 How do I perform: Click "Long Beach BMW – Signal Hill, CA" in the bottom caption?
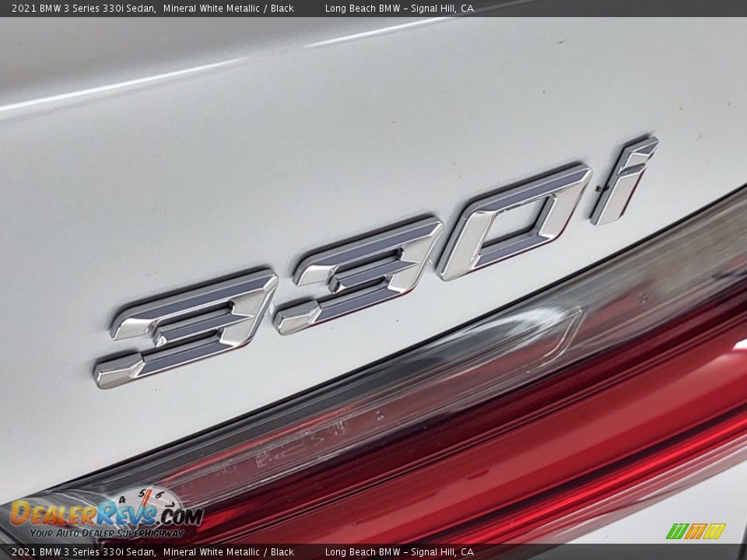(x=399, y=552)
